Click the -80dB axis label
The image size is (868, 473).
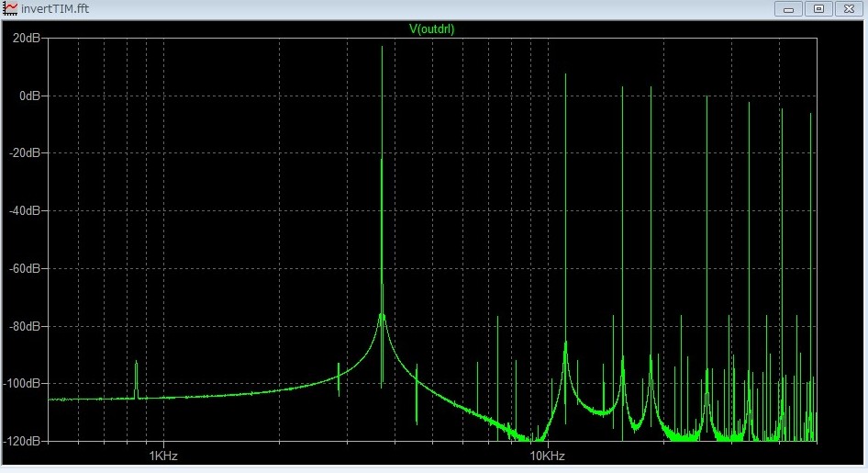[25, 326]
